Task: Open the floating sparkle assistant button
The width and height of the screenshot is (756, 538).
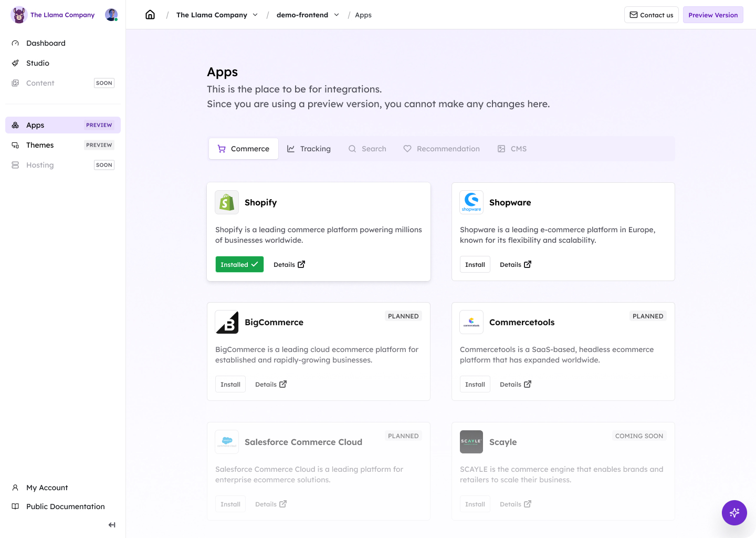Action: point(734,513)
